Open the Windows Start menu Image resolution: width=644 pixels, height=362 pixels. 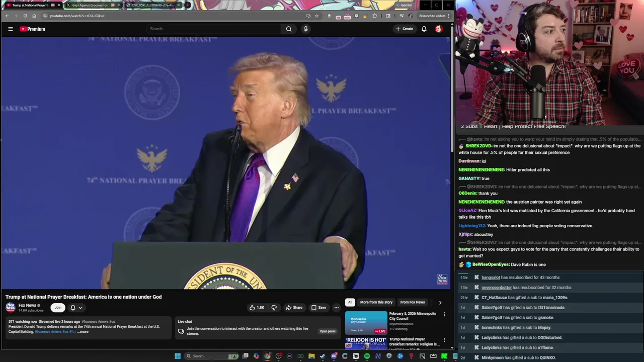(x=178, y=356)
